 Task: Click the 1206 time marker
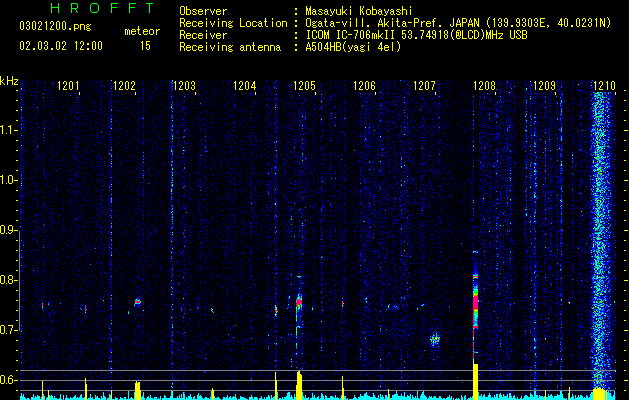[364, 86]
